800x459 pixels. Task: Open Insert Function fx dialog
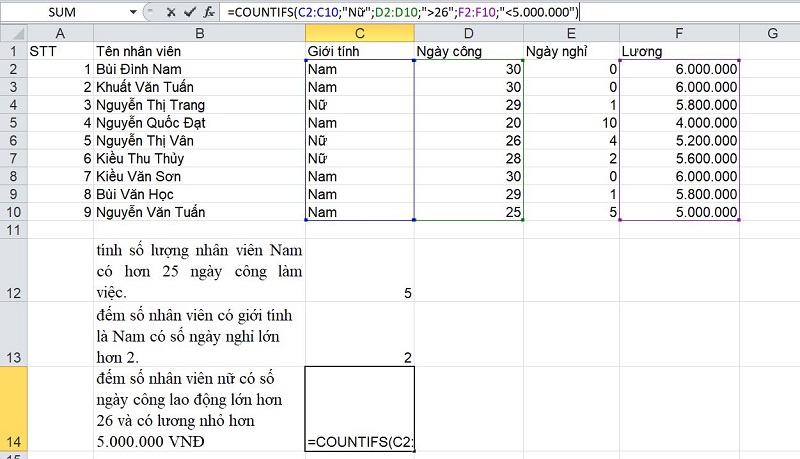(x=209, y=12)
